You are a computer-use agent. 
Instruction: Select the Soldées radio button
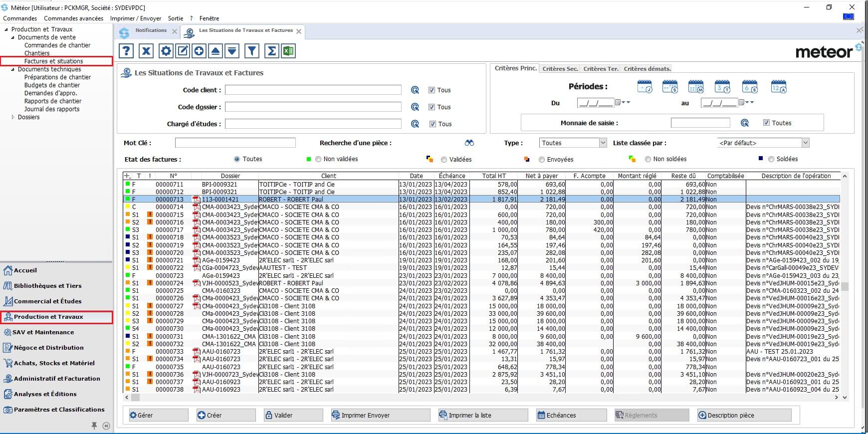[x=771, y=159]
